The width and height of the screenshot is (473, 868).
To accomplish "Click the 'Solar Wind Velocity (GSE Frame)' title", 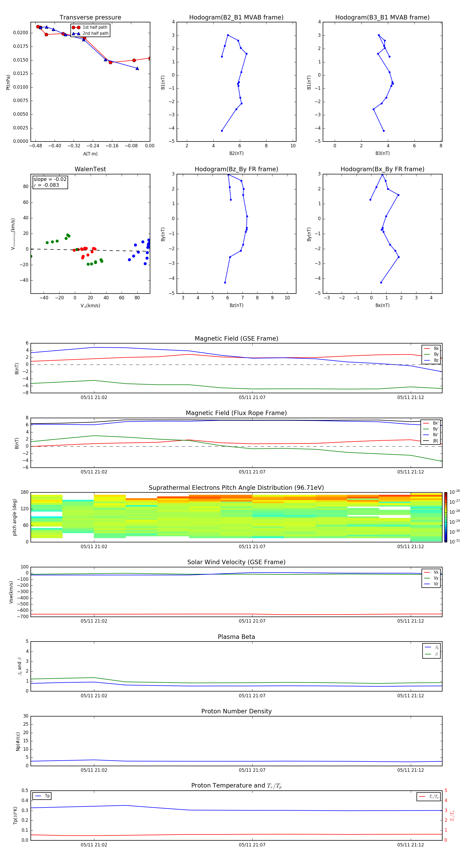I will click(236, 562).
